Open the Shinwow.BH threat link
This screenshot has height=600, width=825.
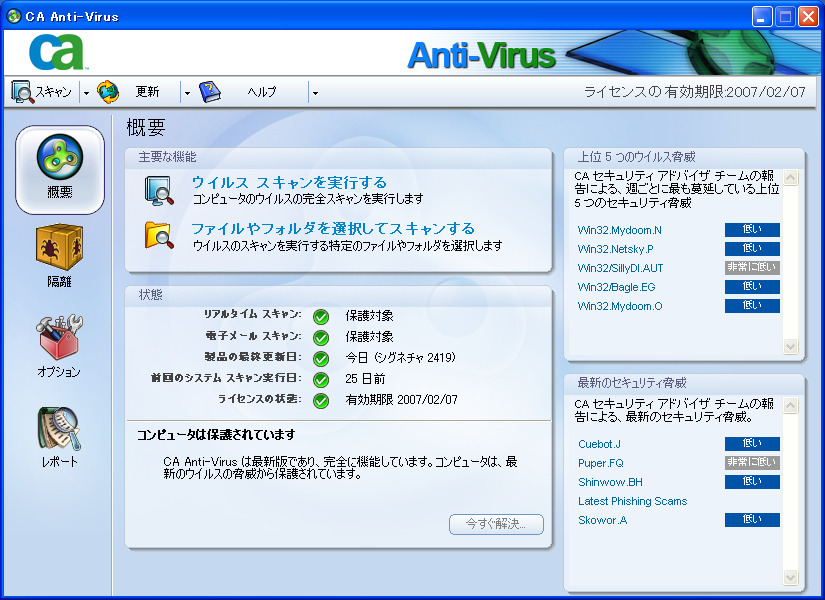tap(610, 482)
